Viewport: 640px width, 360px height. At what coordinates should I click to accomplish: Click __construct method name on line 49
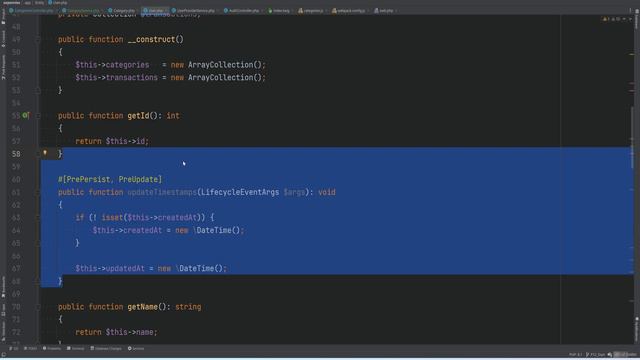151,40
